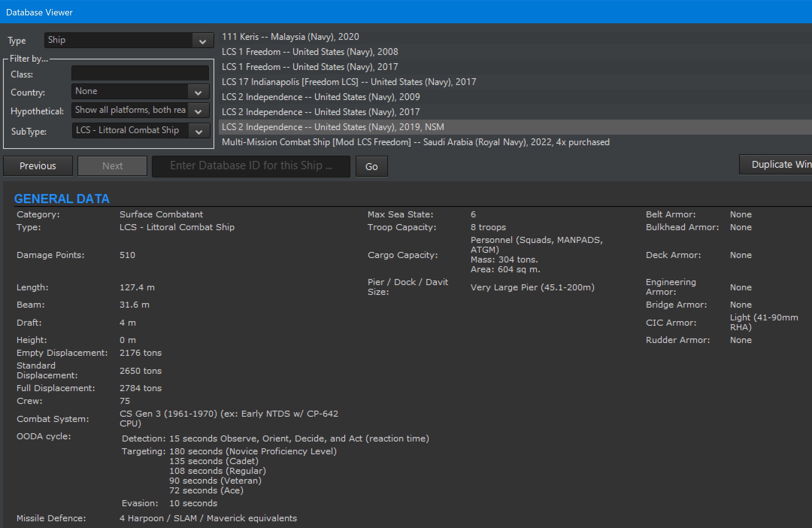The image size is (812, 528).
Task: Click the Country dropdown arrow
Action: click(x=198, y=91)
